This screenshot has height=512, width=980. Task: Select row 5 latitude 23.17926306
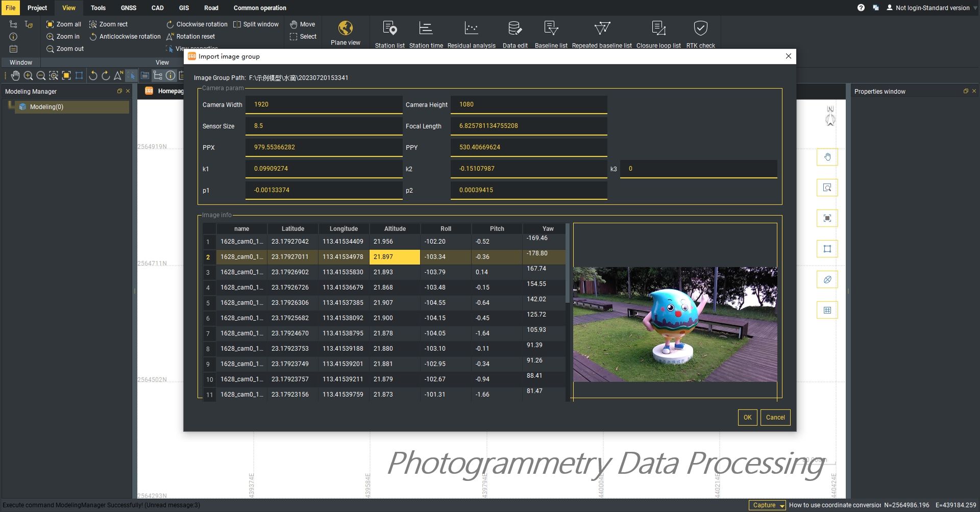click(292, 303)
